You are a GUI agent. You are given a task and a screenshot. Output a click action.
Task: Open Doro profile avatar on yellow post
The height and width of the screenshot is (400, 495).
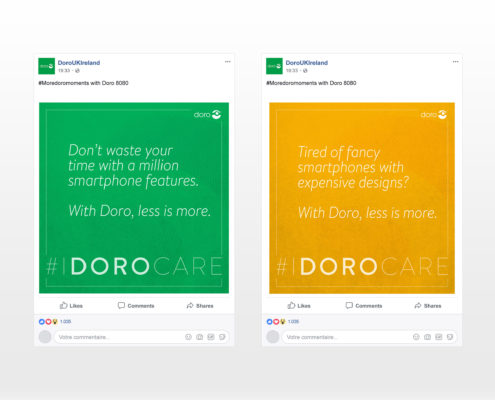click(x=274, y=66)
